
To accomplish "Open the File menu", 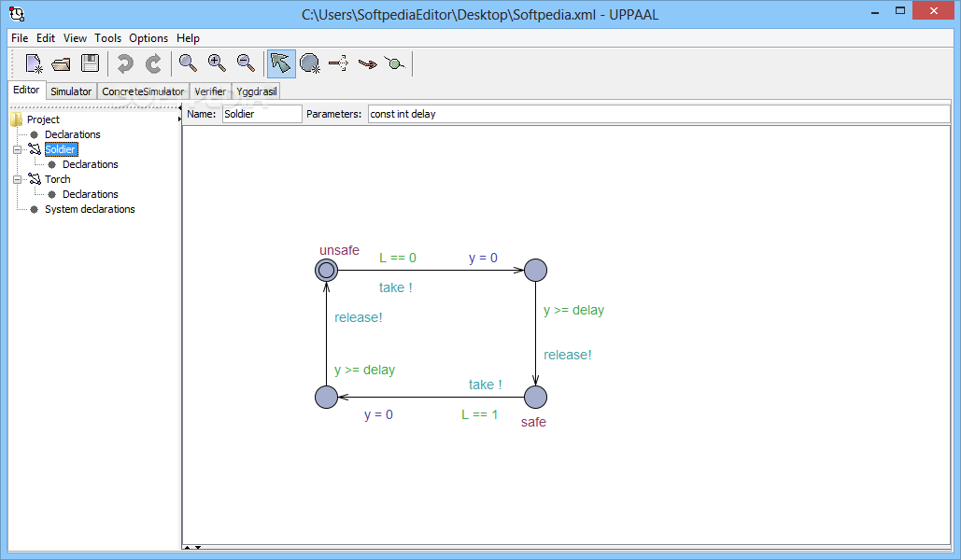I will click(20, 38).
